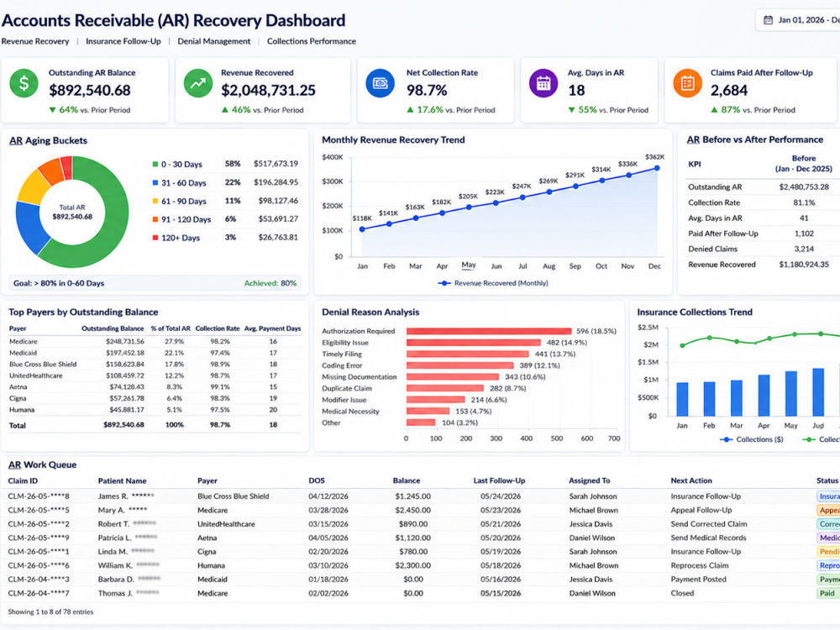Click the Timely Filing denial bar
Image resolution: width=840 pixels, height=630 pixels.
(x=468, y=354)
